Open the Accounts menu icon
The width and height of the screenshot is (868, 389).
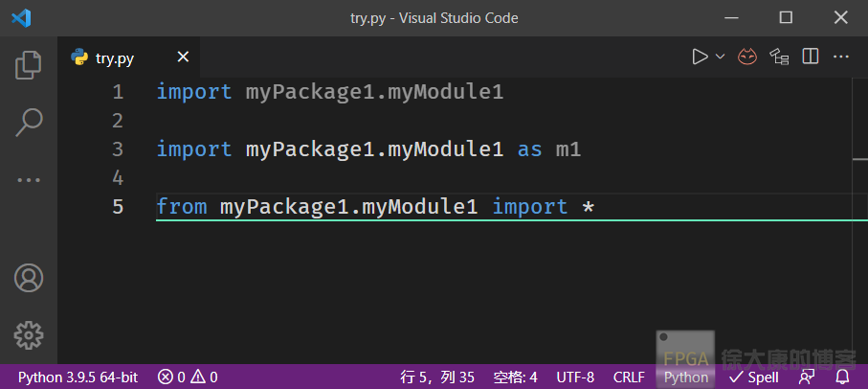29,278
